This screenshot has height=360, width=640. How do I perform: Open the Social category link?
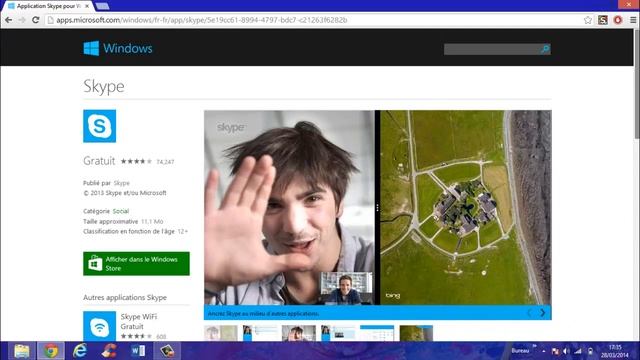121,211
